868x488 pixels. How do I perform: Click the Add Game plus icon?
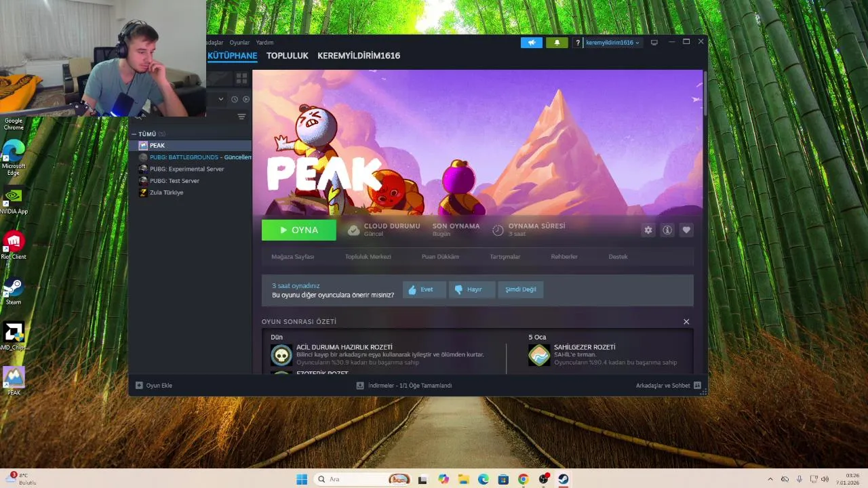pos(139,386)
